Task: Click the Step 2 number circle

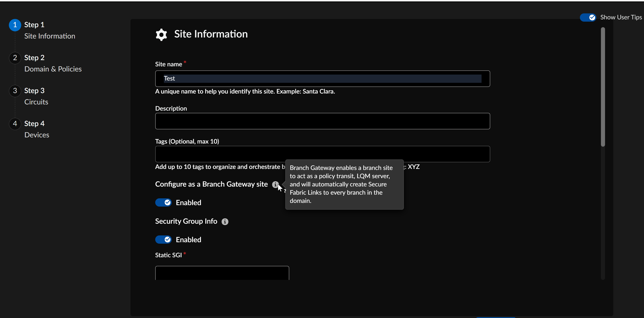Action: pyautogui.click(x=15, y=58)
